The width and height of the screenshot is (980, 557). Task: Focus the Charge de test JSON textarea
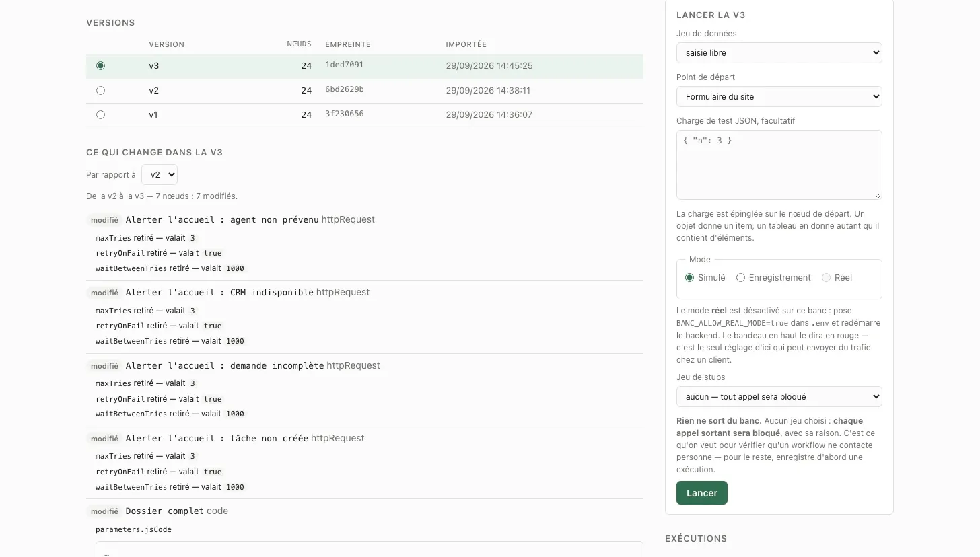coord(779,164)
